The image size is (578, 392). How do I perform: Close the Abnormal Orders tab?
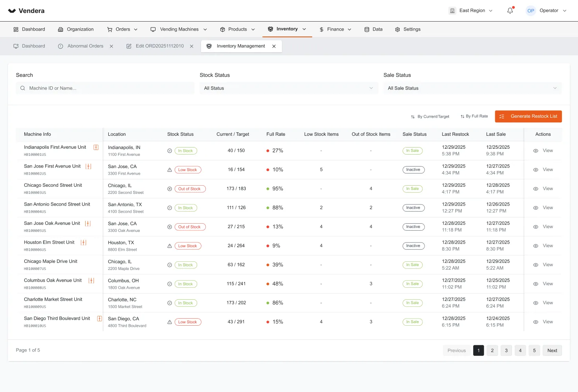point(112,46)
